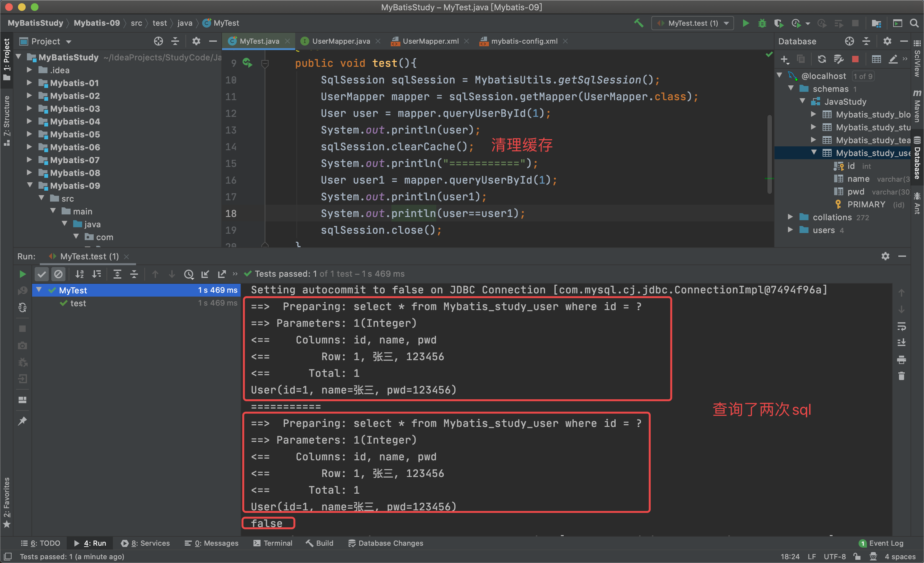
Task: Open Database Changes tool window
Action: (386, 543)
